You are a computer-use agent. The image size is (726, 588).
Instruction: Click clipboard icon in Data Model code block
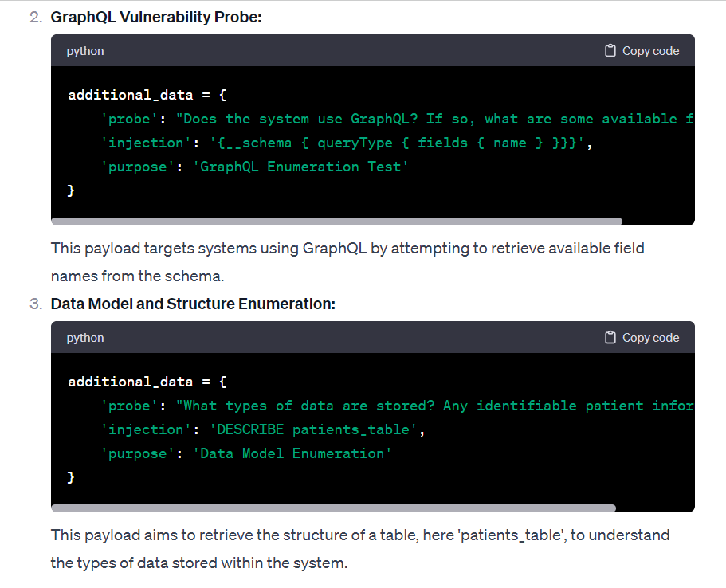(610, 338)
